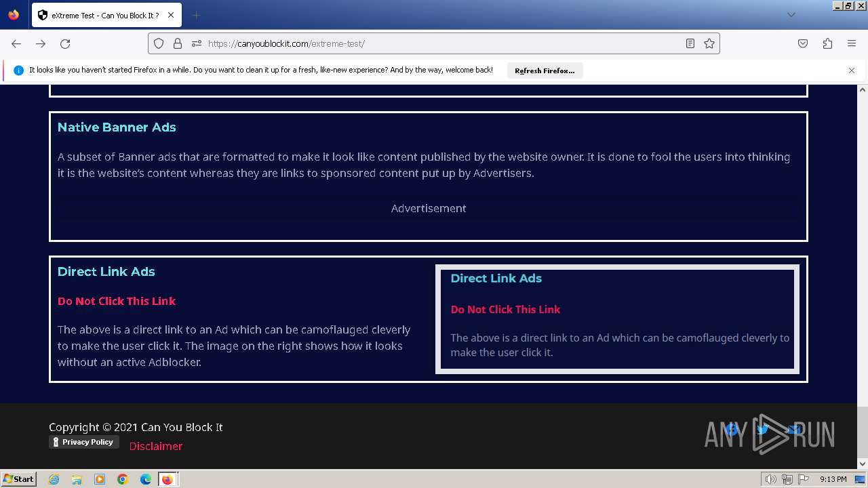868x488 pixels.
Task: Click the page scrollbar down arrow
Action: 863,464
